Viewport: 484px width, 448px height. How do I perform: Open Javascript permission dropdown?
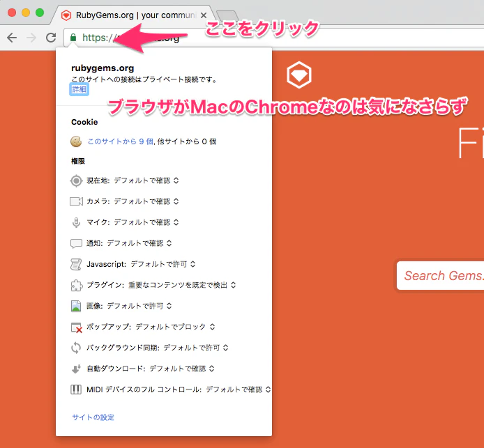163,264
